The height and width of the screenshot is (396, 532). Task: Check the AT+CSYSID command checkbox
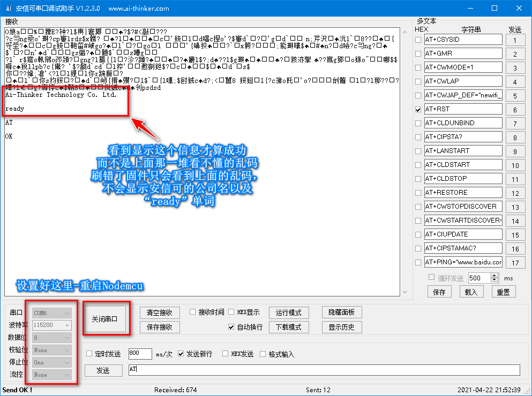pos(418,39)
